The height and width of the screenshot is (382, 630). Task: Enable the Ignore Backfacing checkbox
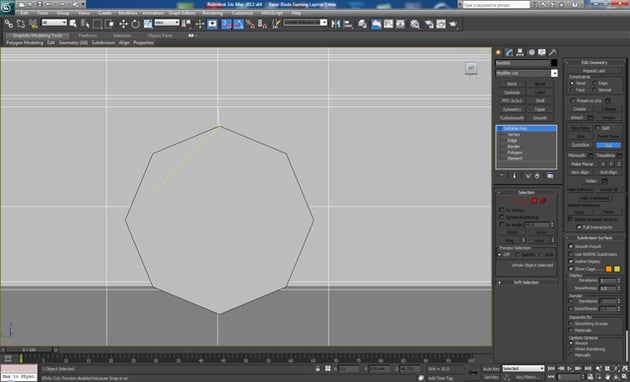point(501,217)
